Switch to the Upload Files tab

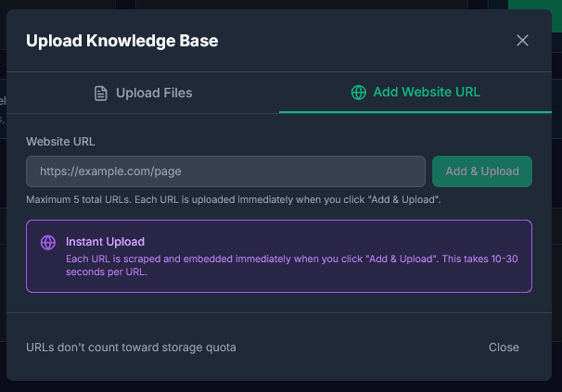coord(144,93)
